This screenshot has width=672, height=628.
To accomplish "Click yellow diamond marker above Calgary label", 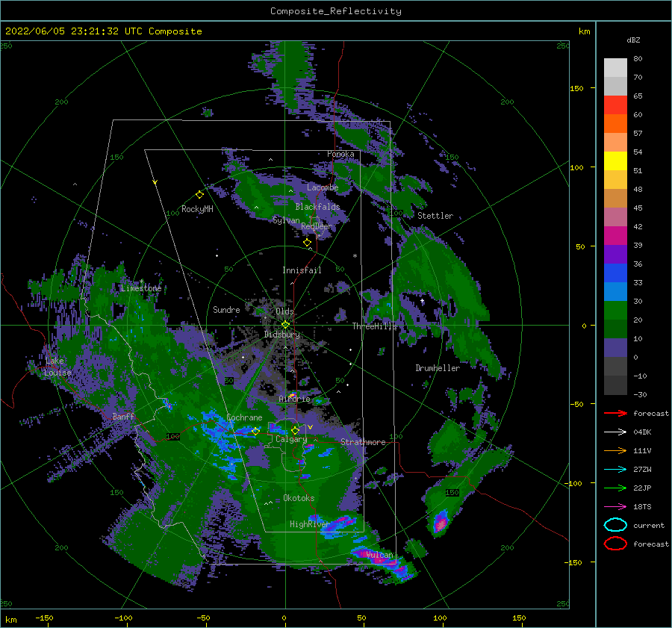I will point(295,430).
